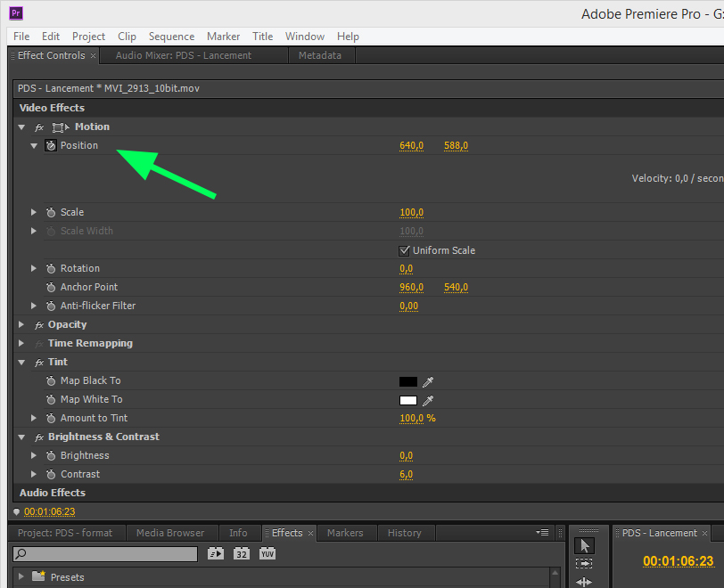This screenshot has width=724, height=588.
Task: Click Anchor Point X value 960,0
Action: click(411, 288)
